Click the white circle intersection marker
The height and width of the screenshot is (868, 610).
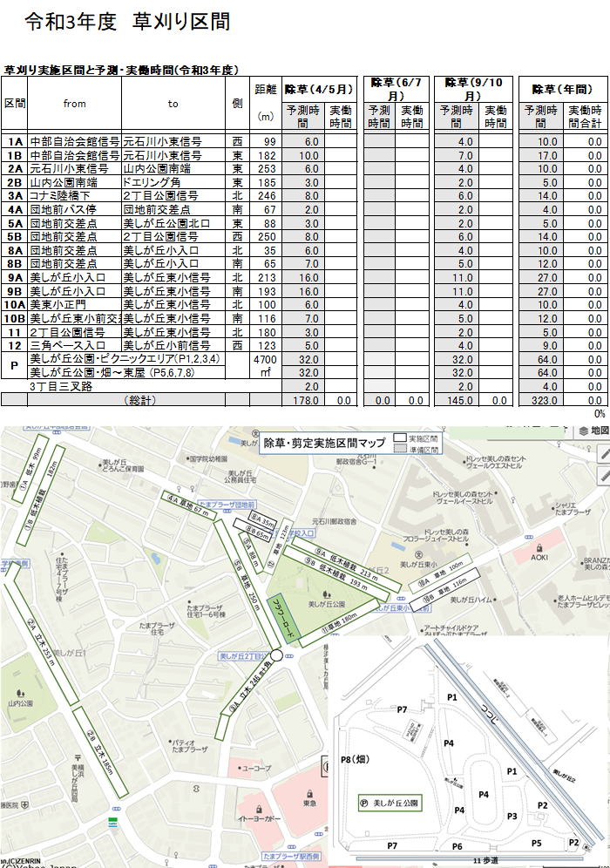276,655
